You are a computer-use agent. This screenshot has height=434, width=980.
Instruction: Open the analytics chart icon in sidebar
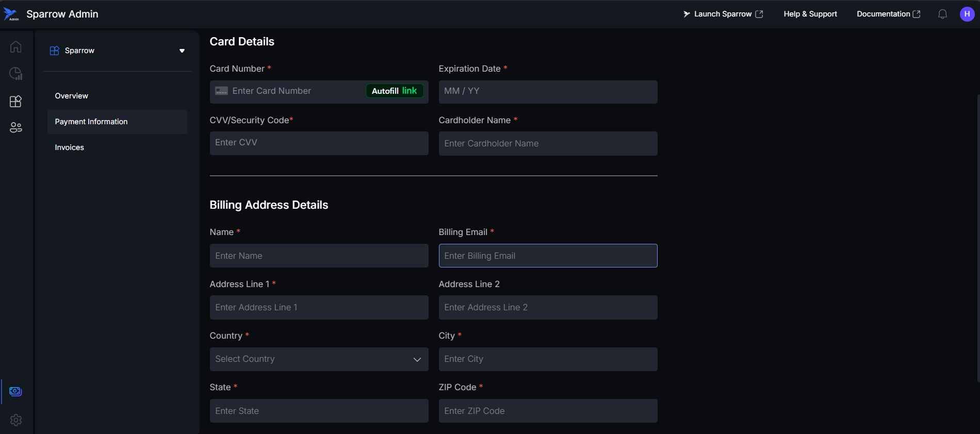[15, 74]
